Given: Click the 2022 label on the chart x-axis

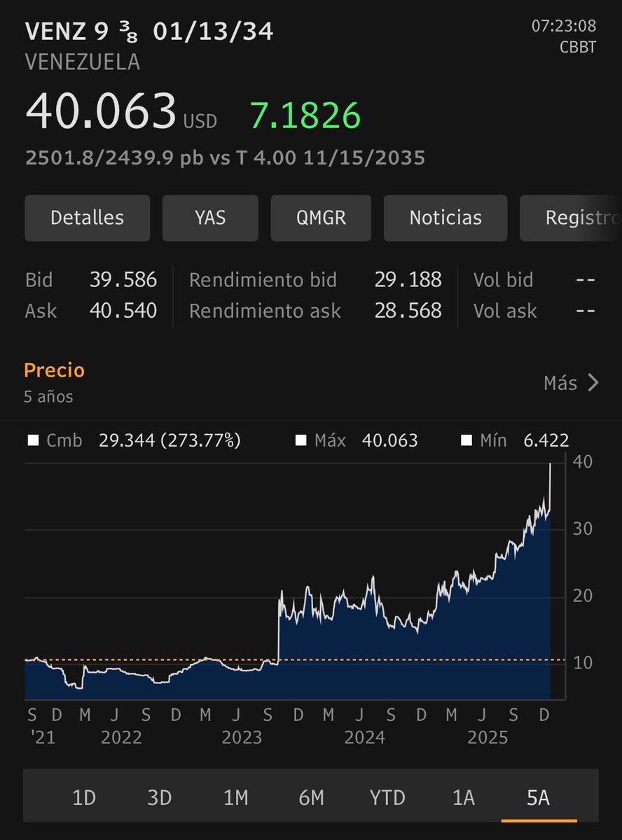Looking at the screenshot, I should pyautogui.click(x=122, y=737).
